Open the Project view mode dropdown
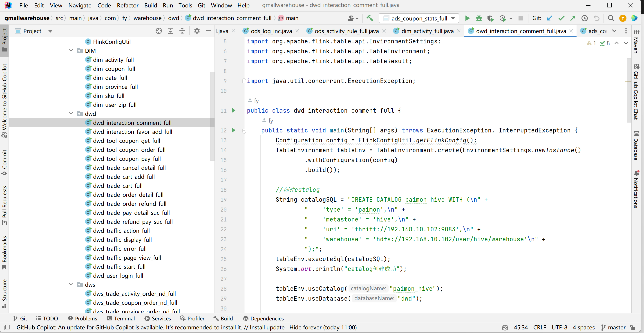Viewport: 644px width, 333px height. [x=50, y=31]
